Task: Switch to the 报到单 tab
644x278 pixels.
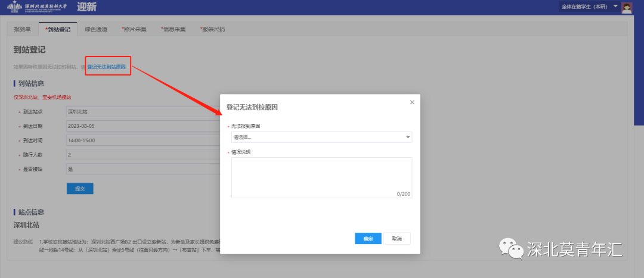Action: tap(23, 29)
